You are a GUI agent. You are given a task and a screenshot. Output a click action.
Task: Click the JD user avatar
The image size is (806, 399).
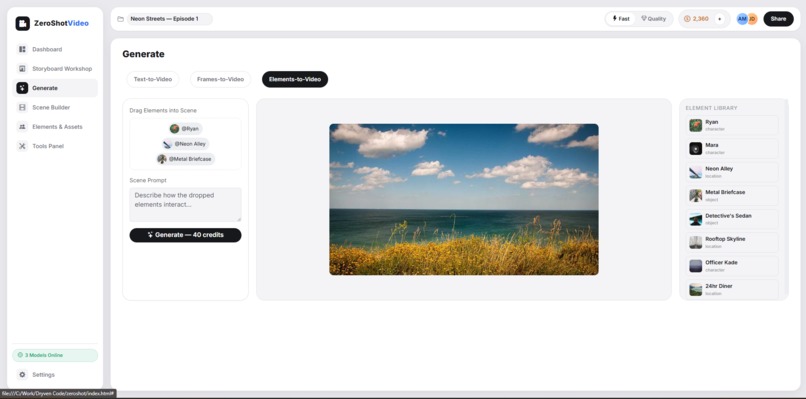click(753, 19)
